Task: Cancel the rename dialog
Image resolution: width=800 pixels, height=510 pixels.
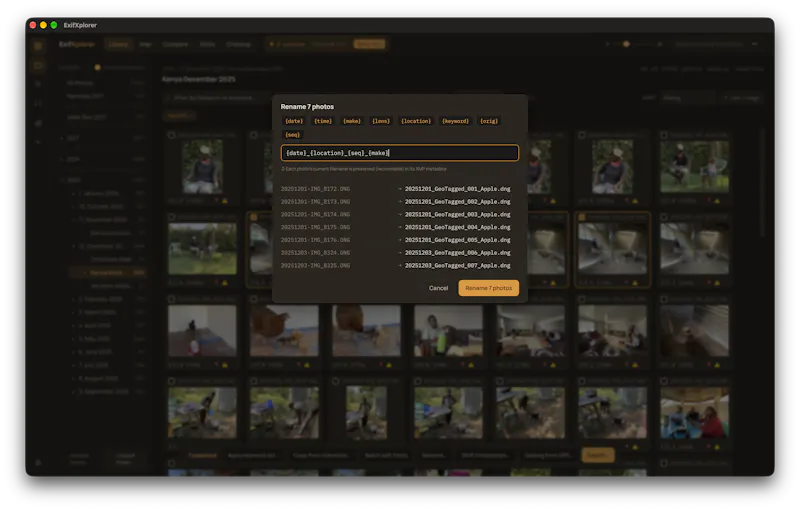Action: pyautogui.click(x=438, y=288)
